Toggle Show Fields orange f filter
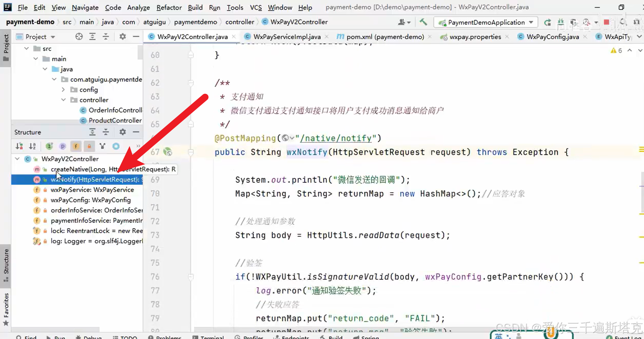The image size is (644, 339). 76,146
